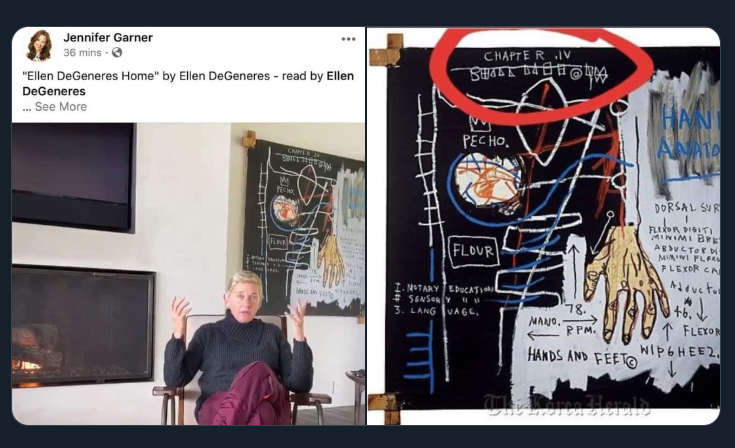This screenshot has width=735, height=448.
Task: Click the boxed FLOUR label in painting
Action: coord(473,251)
